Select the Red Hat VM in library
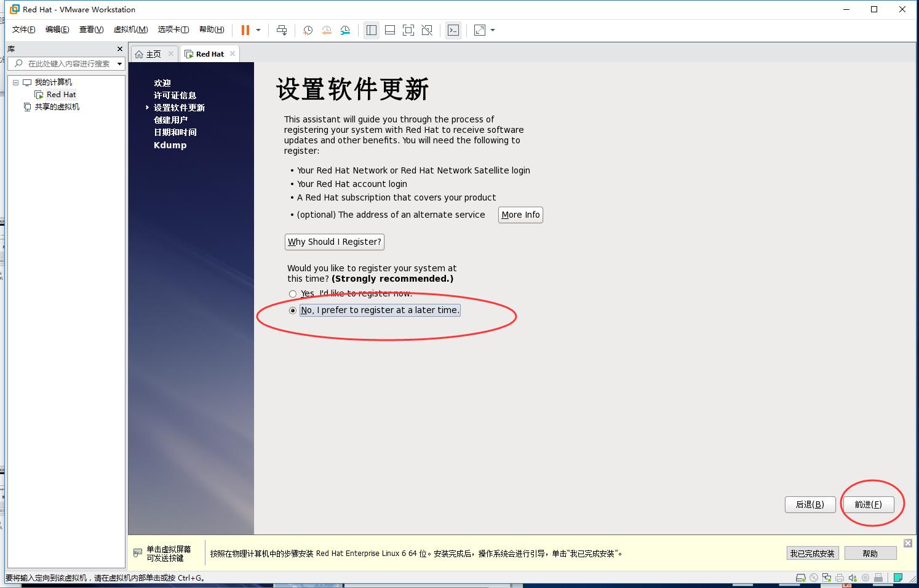The height and width of the screenshot is (588, 919). [x=61, y=95]
